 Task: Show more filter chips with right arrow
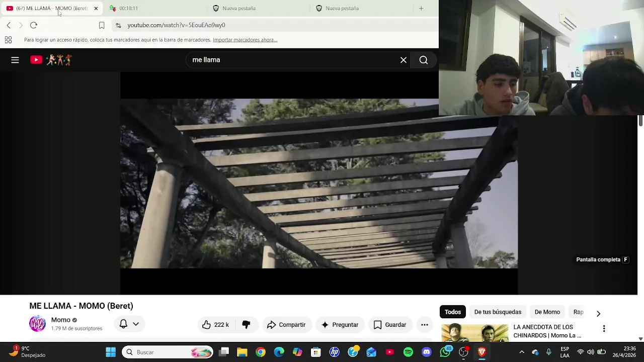coord(598,313)
